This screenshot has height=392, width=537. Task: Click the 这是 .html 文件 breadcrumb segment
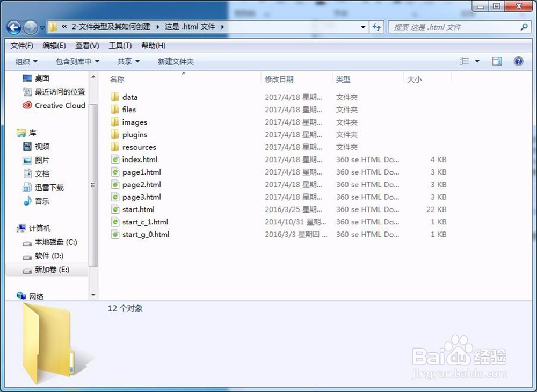tap(190, 27)
